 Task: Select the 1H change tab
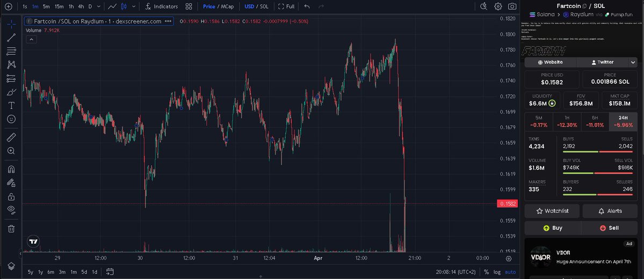567,121
